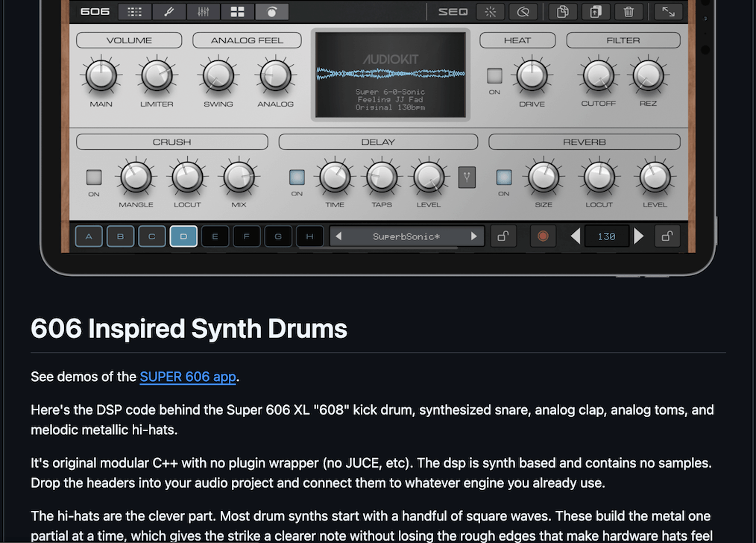
Task: Open the SUPER 606 app link
Action: 188,377
